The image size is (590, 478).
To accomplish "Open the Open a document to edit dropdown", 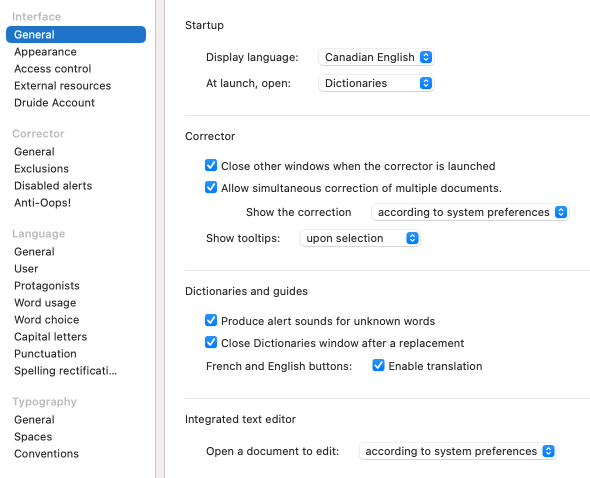I will [x=458, y=451].
